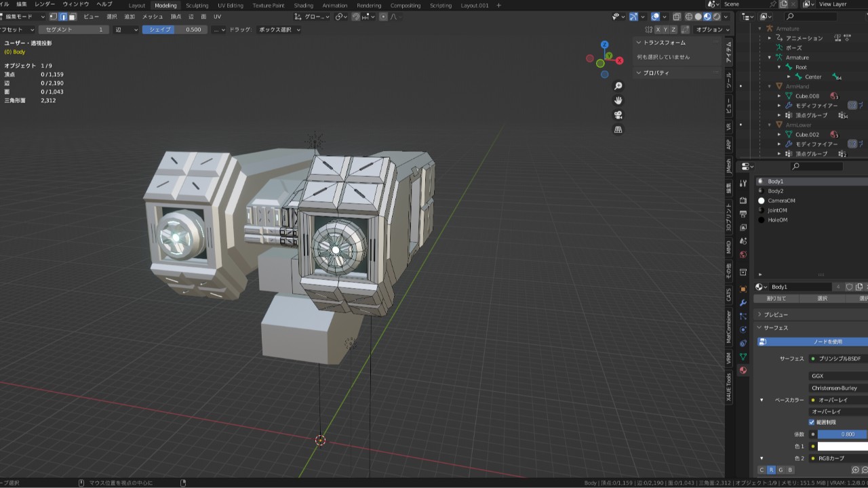
Task: Toggle X axis mesh symmetry
Action: coord(658,30)
